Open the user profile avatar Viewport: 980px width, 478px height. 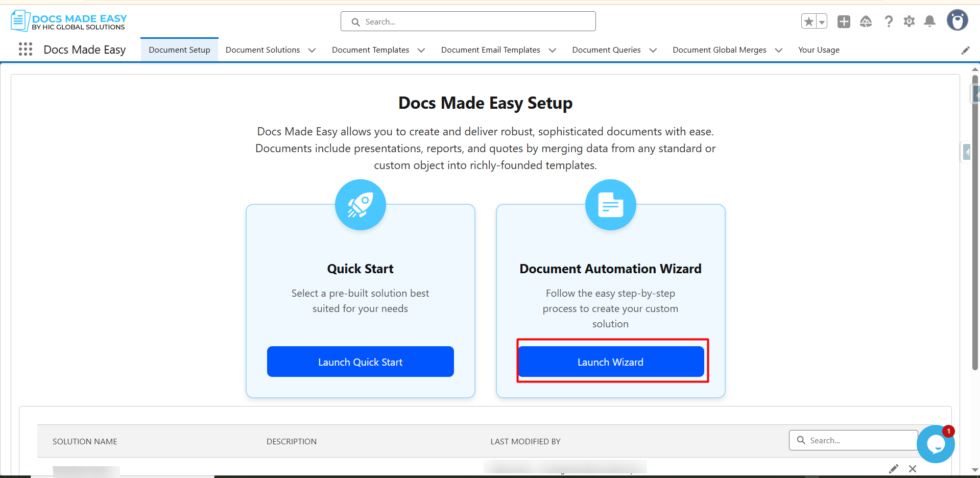click(x=958, y=20)
